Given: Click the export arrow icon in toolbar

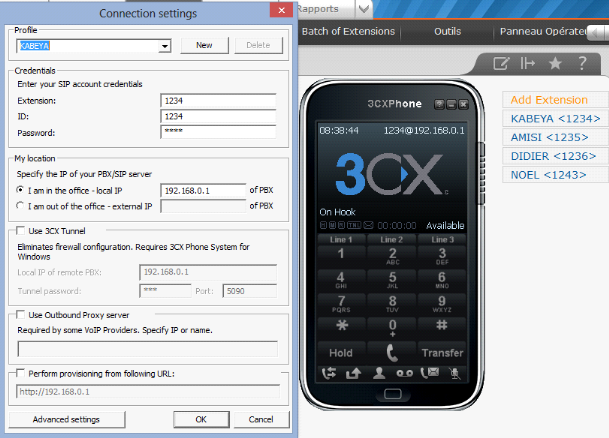Looking at the screenshot, I should click(527, 63).
